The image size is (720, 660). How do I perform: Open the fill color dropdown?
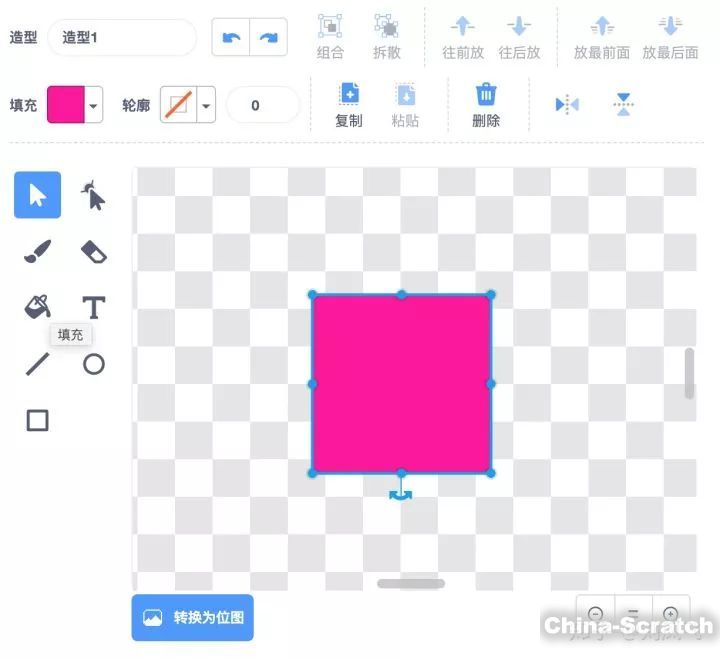point(94,105)
